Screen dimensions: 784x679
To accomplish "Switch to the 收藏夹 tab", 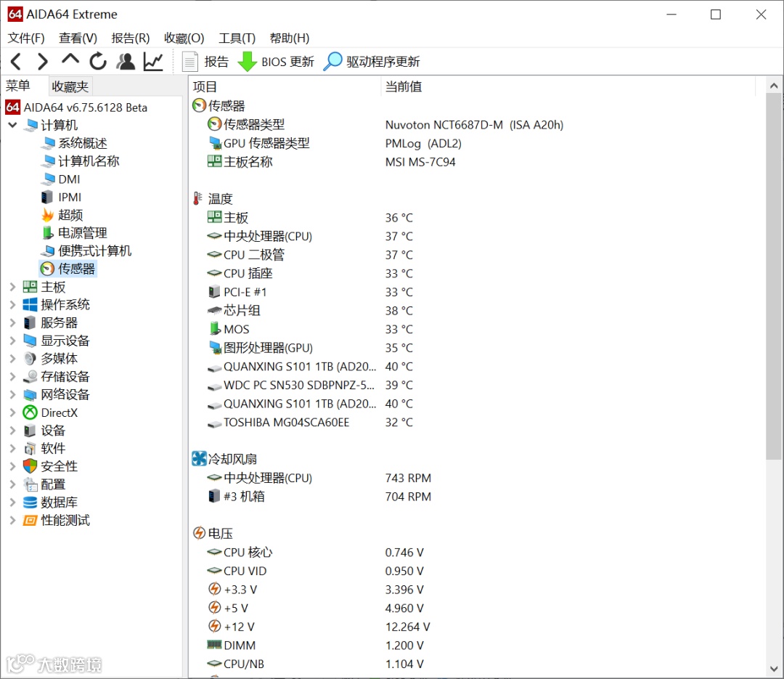I will 70,86.
